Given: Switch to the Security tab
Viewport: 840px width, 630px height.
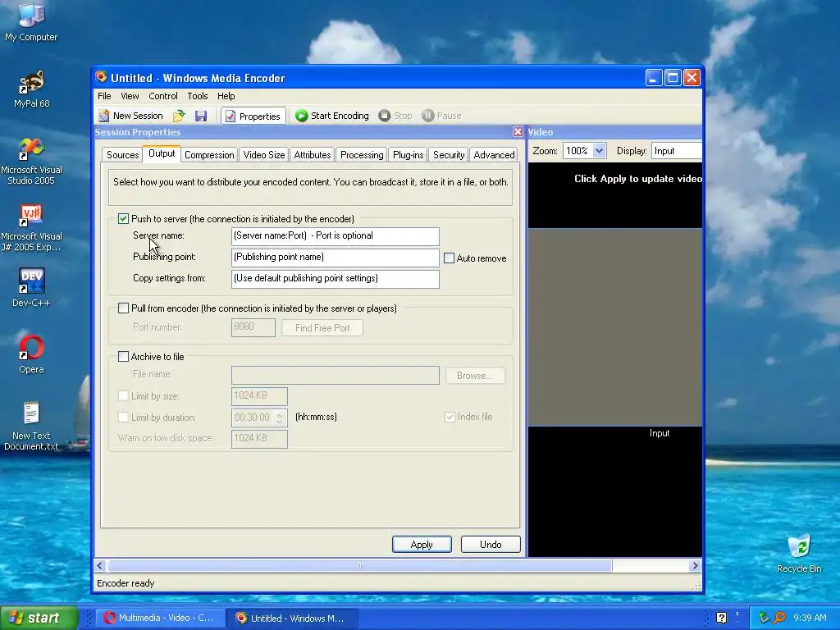Looking at the screenshot, I should pos(449,155).
